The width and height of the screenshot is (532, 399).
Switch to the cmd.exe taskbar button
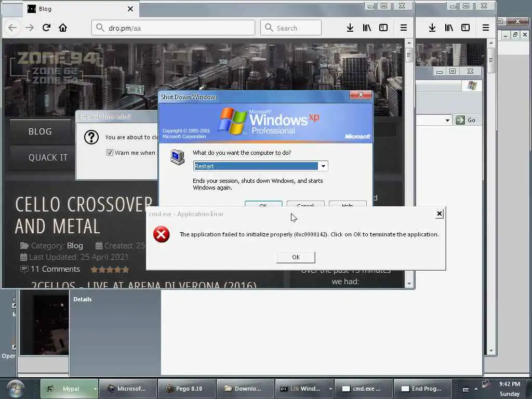click(363, 389)
